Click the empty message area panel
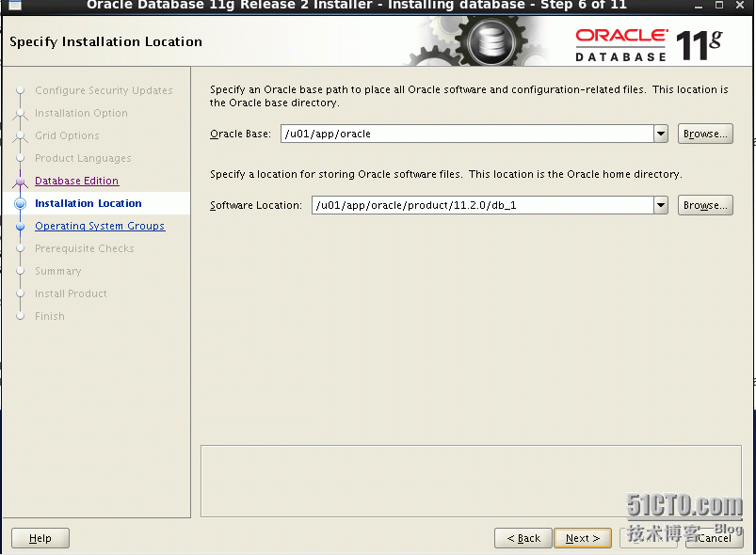This screenshot has height=555, width=756. click(471, 481)
